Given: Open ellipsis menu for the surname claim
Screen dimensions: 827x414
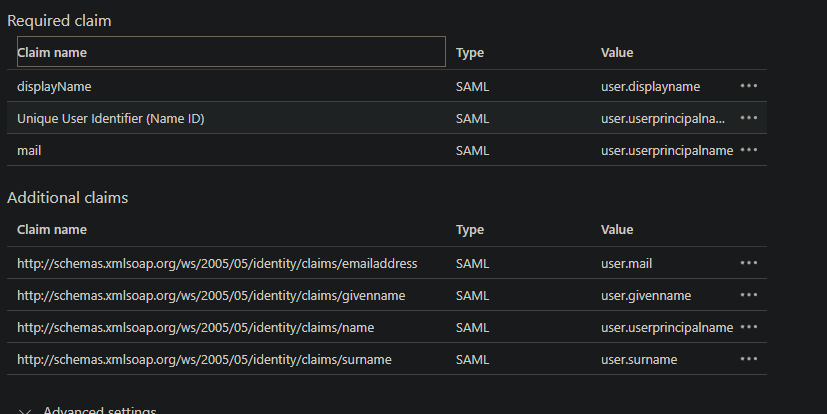Looking at the screenshot, I should coord(748,359).
